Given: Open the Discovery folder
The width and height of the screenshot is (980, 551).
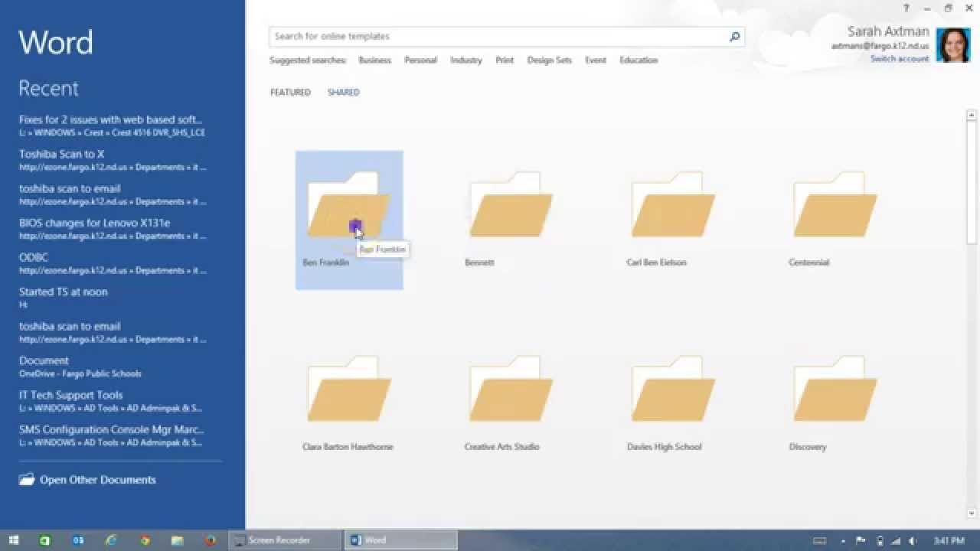Looking at the screenshot, I should (836, 404).
